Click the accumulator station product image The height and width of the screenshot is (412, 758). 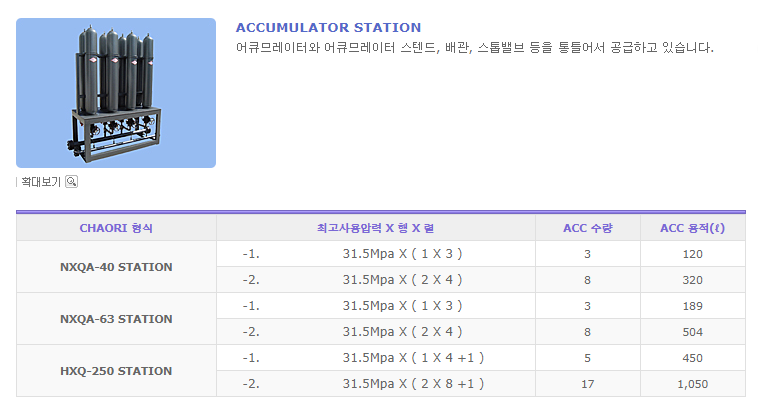click(116, 93)
